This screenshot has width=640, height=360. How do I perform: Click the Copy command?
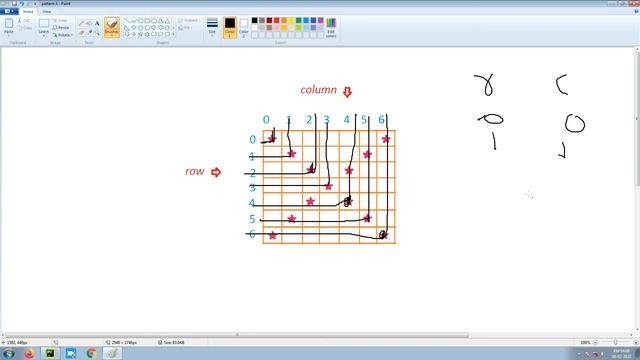(24, 28)
